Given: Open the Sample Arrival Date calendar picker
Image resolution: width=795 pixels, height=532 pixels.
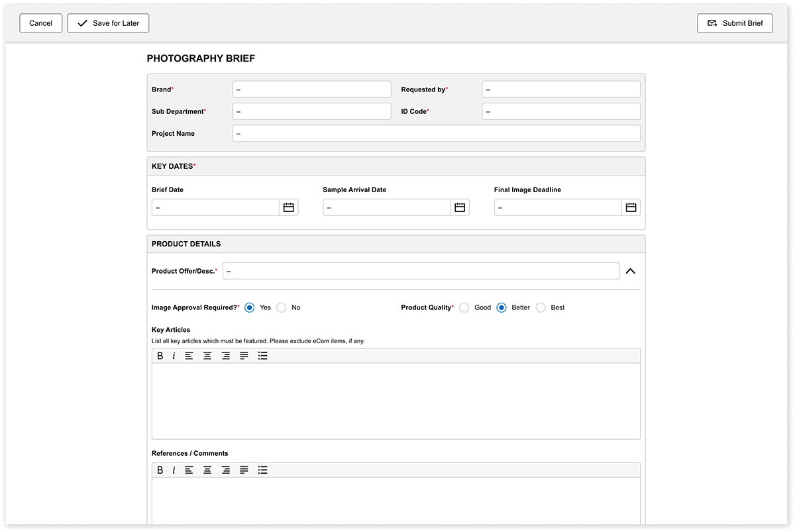Looking at the screenshot, I should click(x=460, y=207).
